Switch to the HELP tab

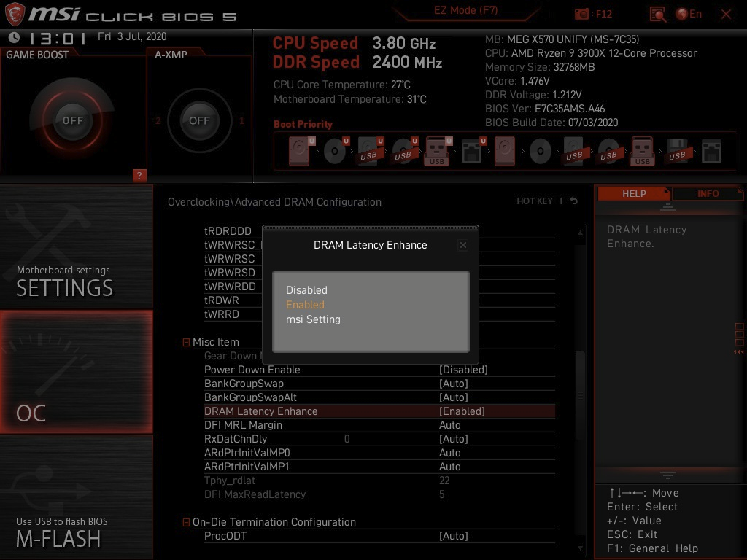click(634, 193)
